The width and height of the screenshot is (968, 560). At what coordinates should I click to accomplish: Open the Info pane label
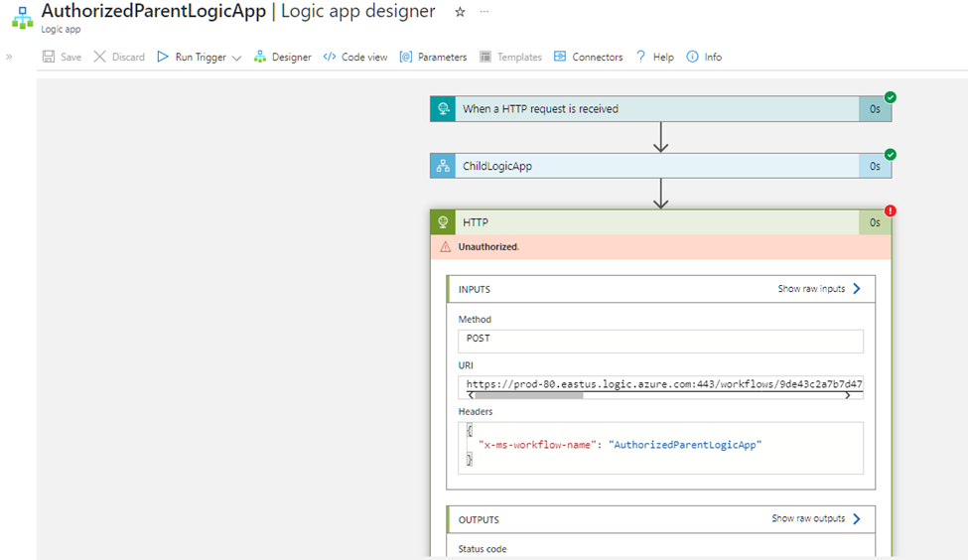click(x=713, y=57)
